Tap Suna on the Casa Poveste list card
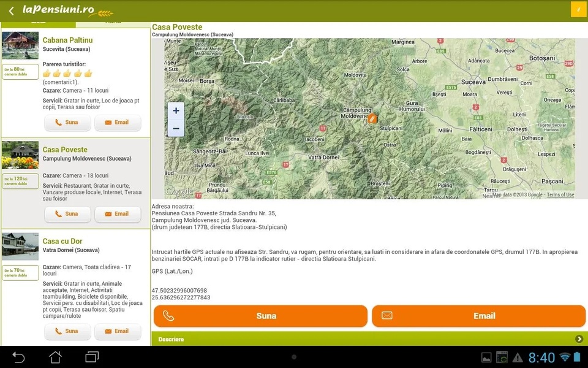 click(x=67, y=214)
